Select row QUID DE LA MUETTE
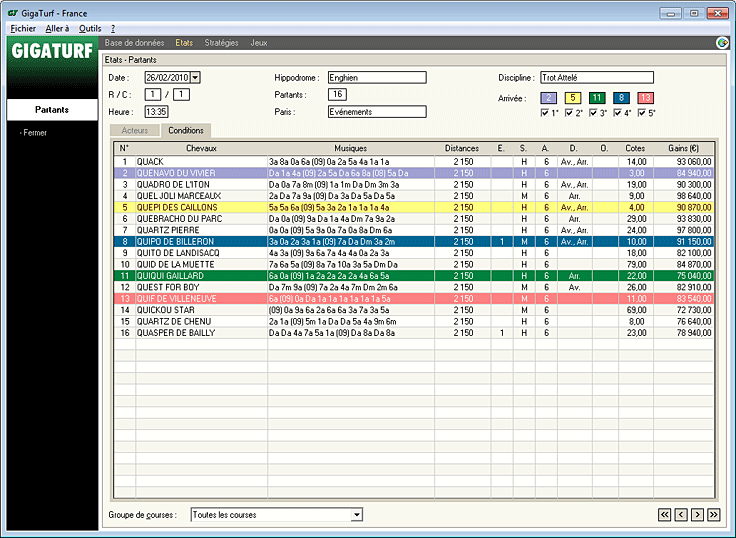 [414, 264]
